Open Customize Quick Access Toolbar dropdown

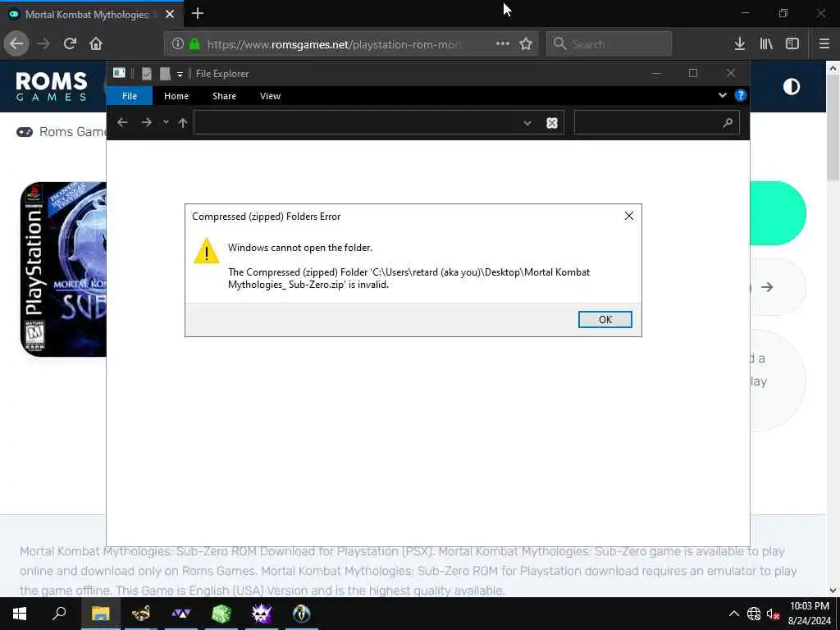click(180, 75)
